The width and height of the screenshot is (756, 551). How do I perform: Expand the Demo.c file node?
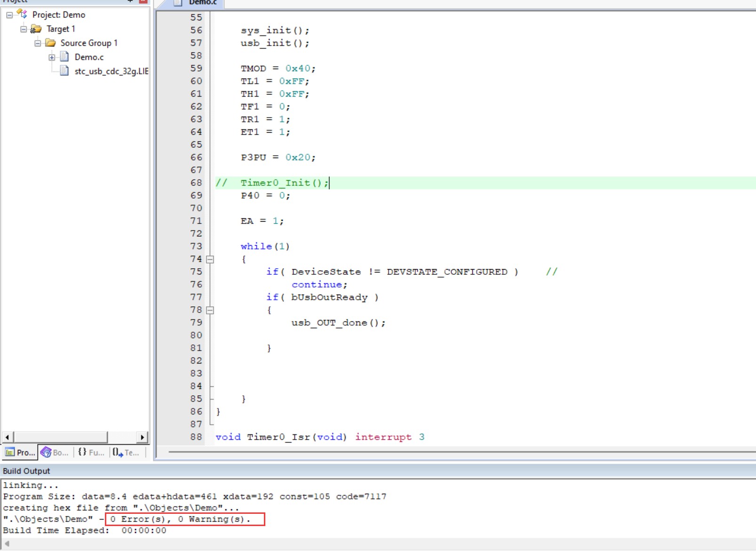point(52,57)
